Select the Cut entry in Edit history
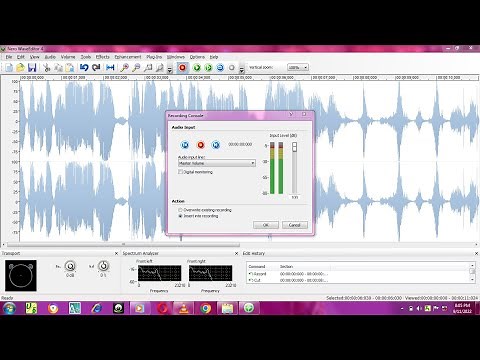Screen dimensions: 480x360 click(x=358, y=280)
